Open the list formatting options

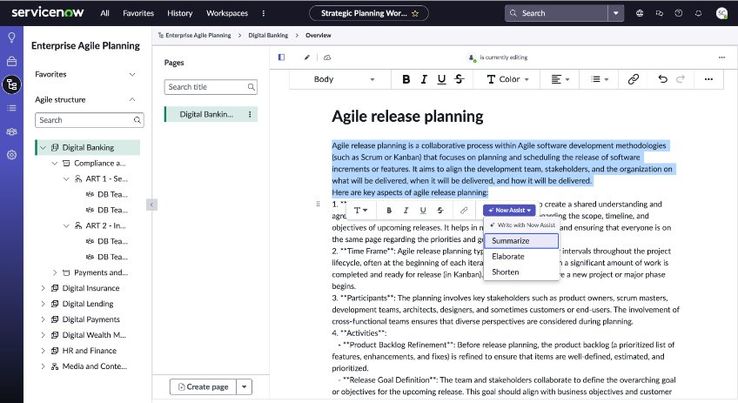coord(600,79)
